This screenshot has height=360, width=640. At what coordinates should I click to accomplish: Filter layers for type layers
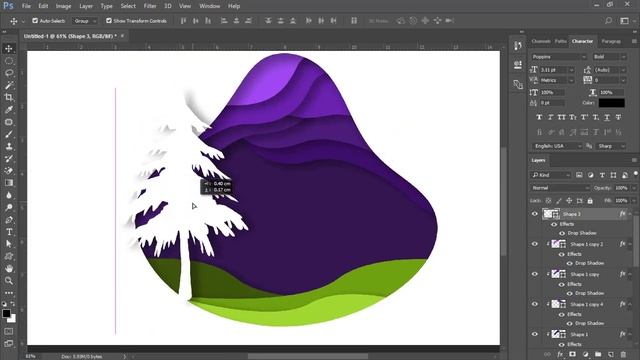click(x=602, y=175)
